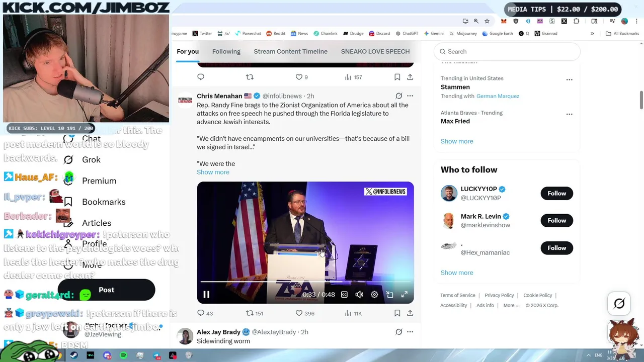Open Grok explain on Alex Jay Brady post
Screen dimensions: 644x362
coord(398,332)
